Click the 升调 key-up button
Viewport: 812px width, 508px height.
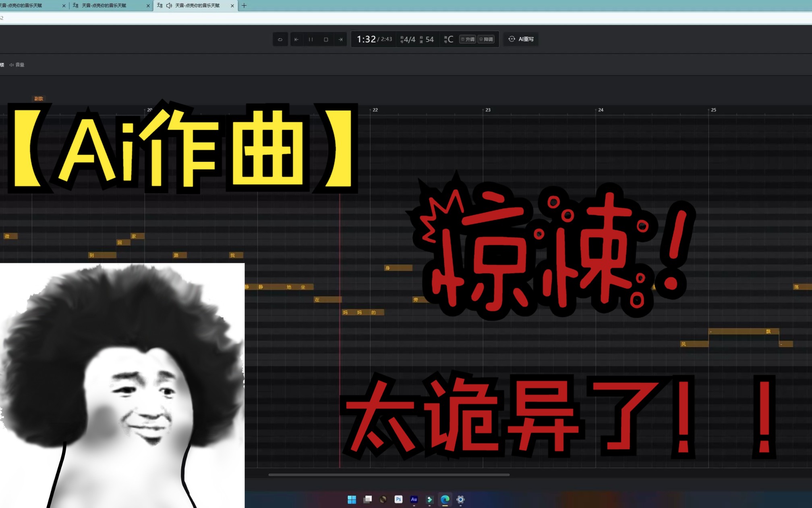pos(468,39)
